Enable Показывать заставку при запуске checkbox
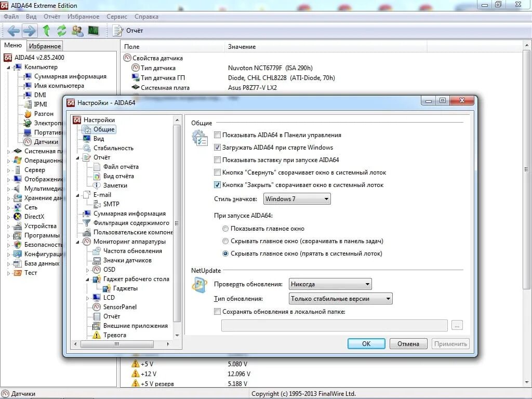Viewport: 532px width, 399px height. pos(217,160)
